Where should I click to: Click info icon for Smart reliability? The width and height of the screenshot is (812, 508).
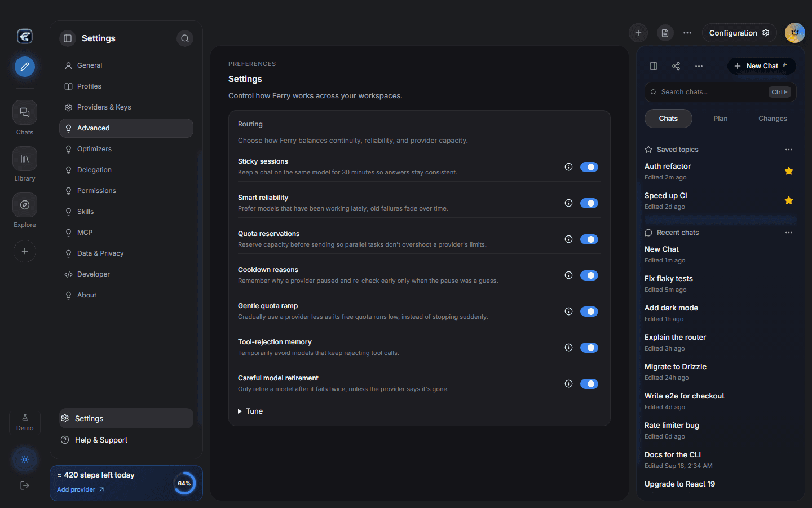point(568,203)
